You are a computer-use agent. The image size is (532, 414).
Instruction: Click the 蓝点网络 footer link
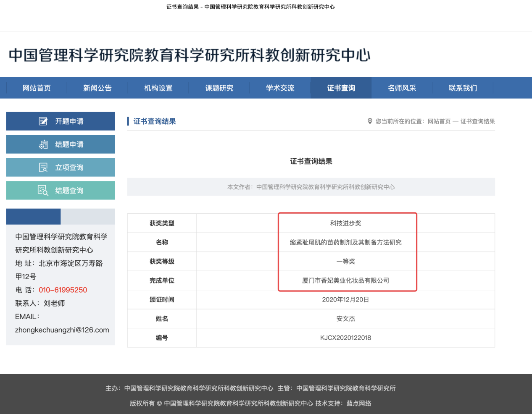coord(359,404)
